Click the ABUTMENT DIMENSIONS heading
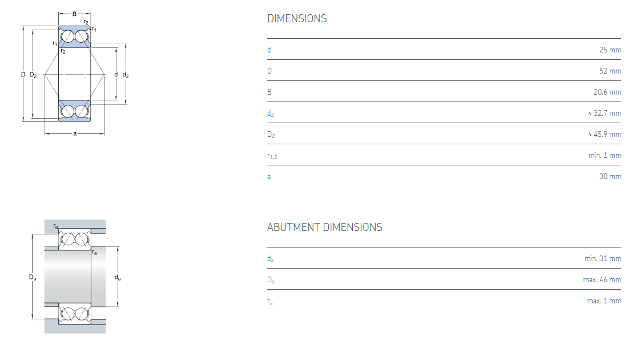This screenshot has width=644, height=349. pos(324,228)
